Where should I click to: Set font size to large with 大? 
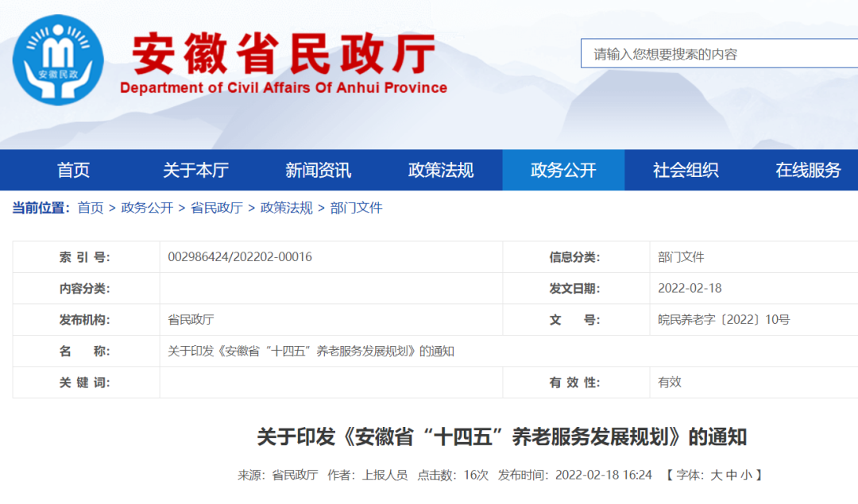tap(716, 475)
